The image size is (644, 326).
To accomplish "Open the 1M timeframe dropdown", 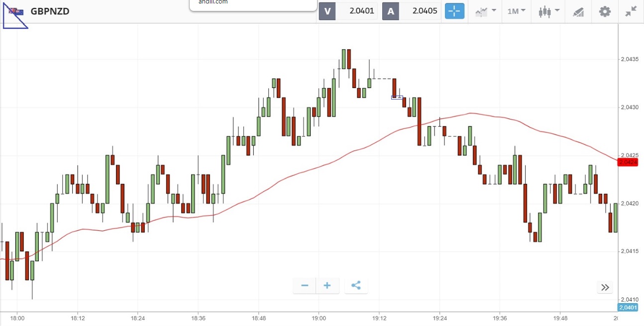I will pyautogui.click(x=516, y=11).
